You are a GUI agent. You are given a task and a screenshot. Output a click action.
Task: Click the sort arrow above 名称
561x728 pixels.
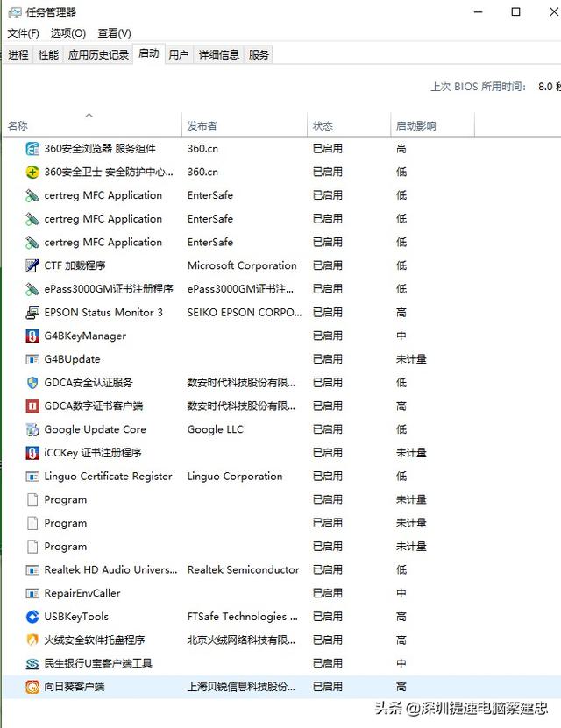pos(89,115)
